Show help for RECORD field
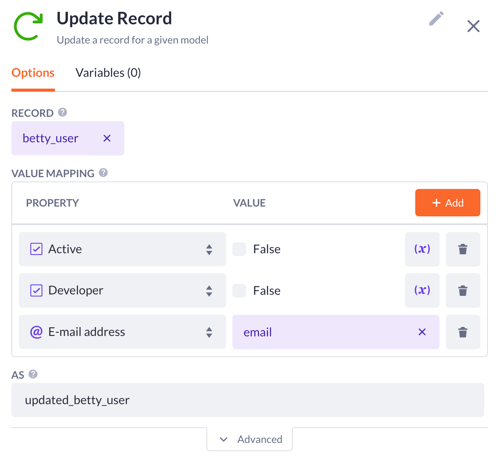 [62, 112]
